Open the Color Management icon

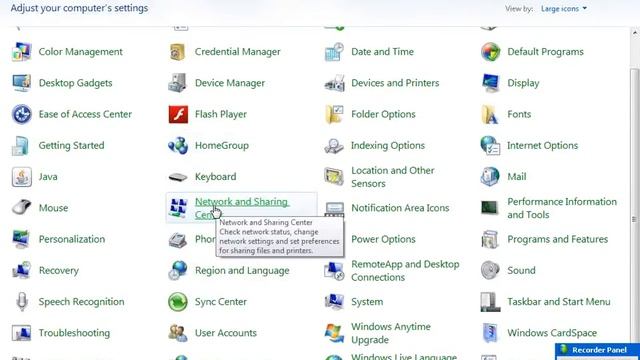(x=22, y=52)
